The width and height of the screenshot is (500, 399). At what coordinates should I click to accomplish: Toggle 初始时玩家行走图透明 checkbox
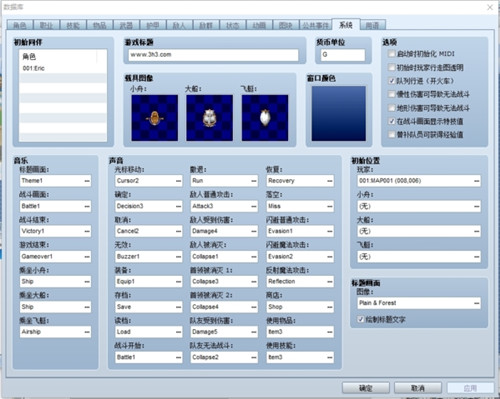click(392, 67)
